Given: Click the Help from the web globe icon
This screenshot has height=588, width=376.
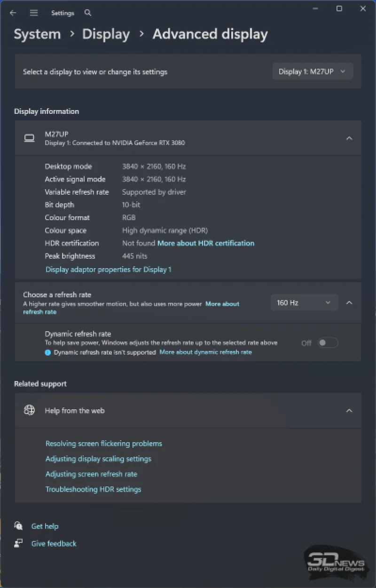Looking at the screenshot, I should click(30, 410).
